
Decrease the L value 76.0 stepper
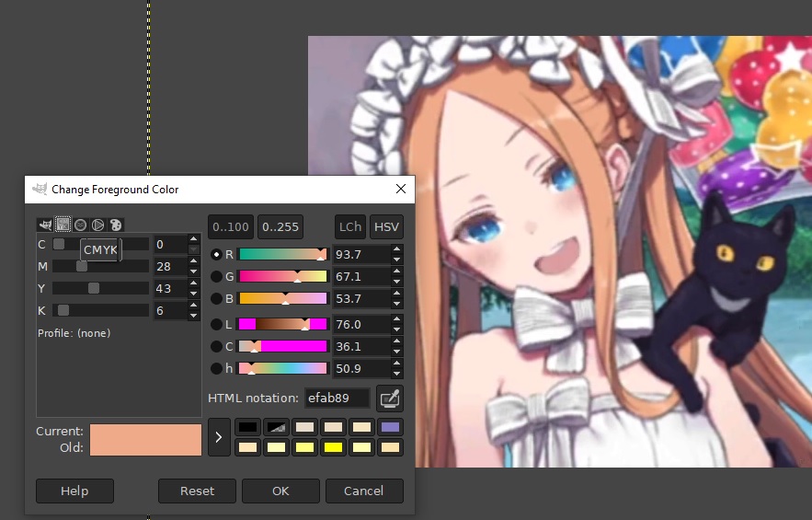coord(396,329)
